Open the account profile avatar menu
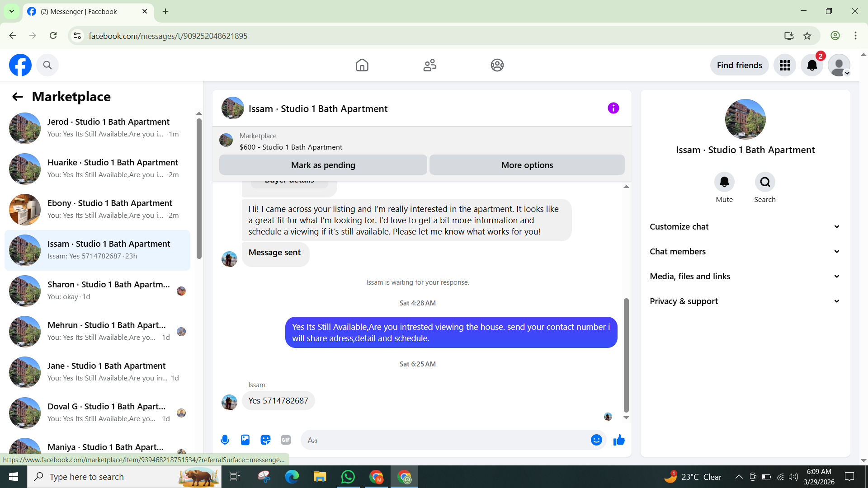Viewport: 868px width, 488px height. pos(839,66)
